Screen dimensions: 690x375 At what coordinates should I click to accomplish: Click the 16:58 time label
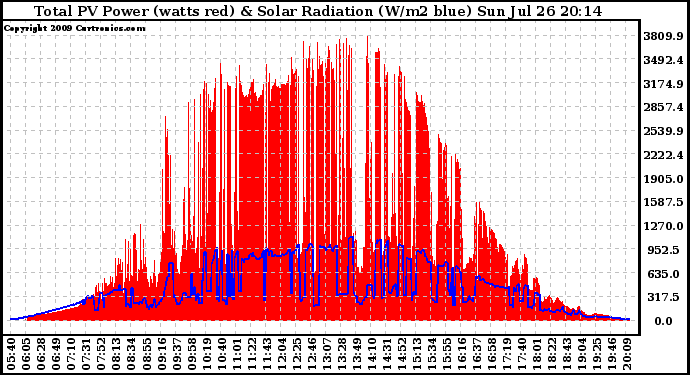point(492,354)
